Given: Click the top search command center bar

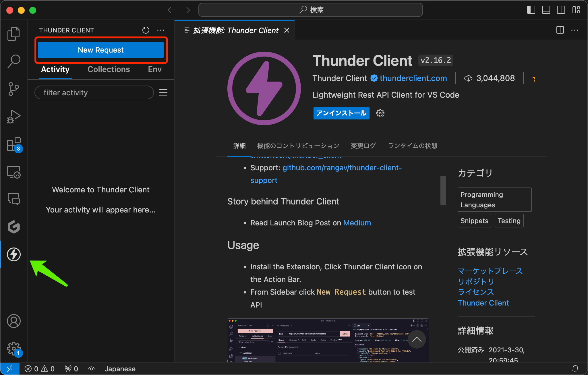Looking at the screenshot, I should (x=311, y=10).
